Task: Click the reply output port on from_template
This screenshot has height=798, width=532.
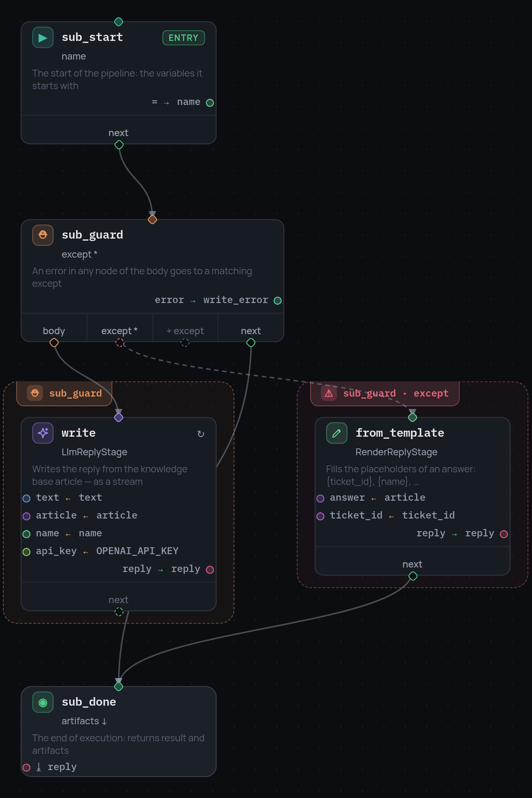Action: (x=504, y=534)
